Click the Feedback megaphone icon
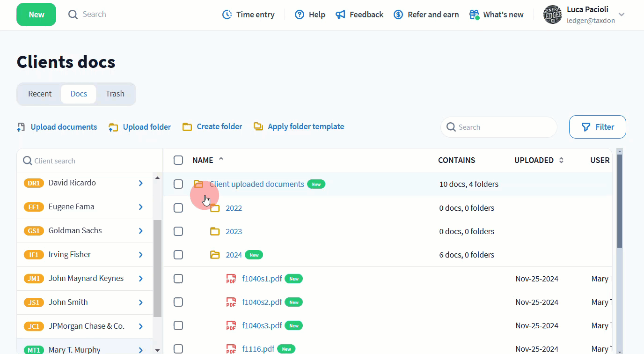Screen dimensions: 644x354 pyautogui.click(x=340, y=15)
